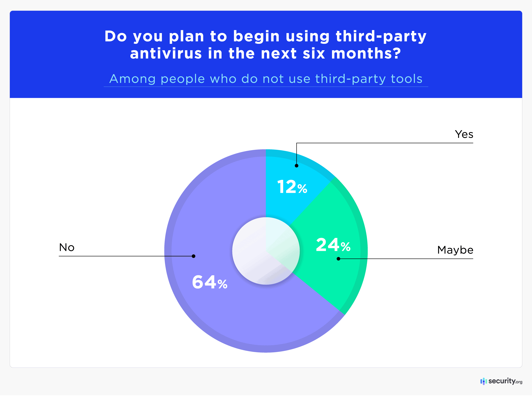Screen dimensions: 532x396
Task: Click the black dot marker in Maybe slice
Action: (338, 259)
